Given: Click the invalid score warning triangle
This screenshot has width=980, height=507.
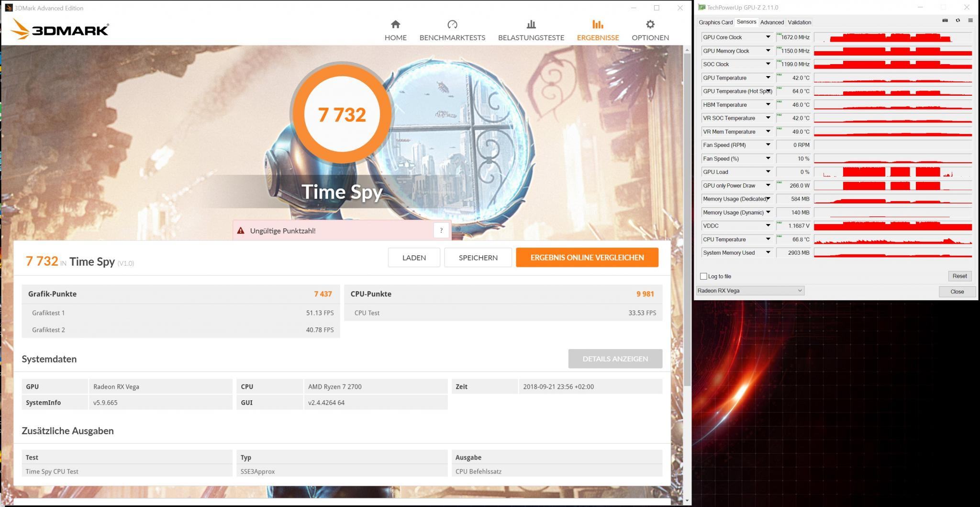Looking at the screenshot, I should click(241, 230).
